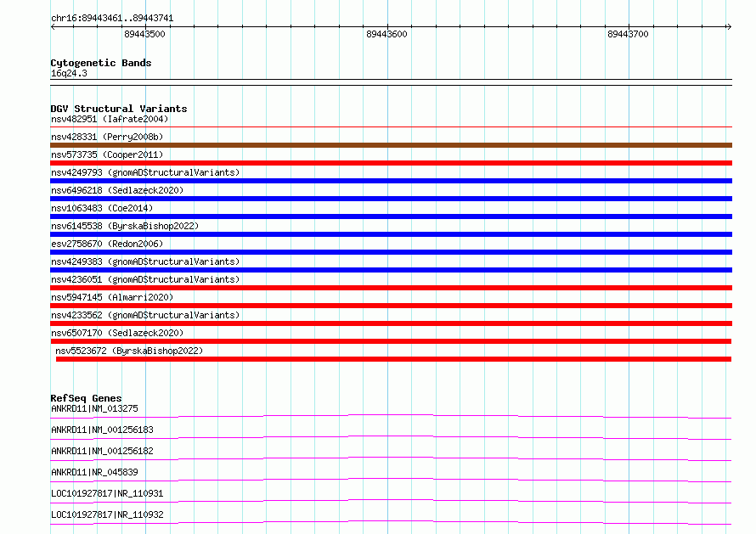Click the magenta ANKRD11|NR_045839 gene line

(391, 480)
